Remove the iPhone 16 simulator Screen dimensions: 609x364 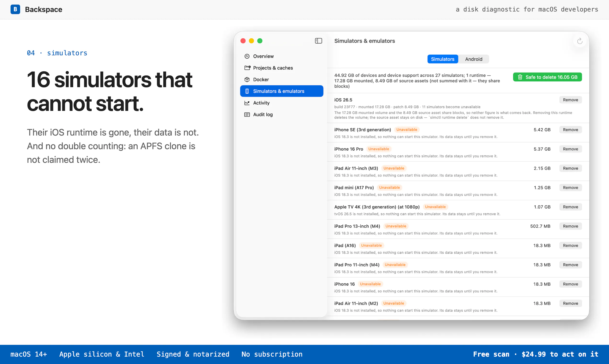[570, 284]
